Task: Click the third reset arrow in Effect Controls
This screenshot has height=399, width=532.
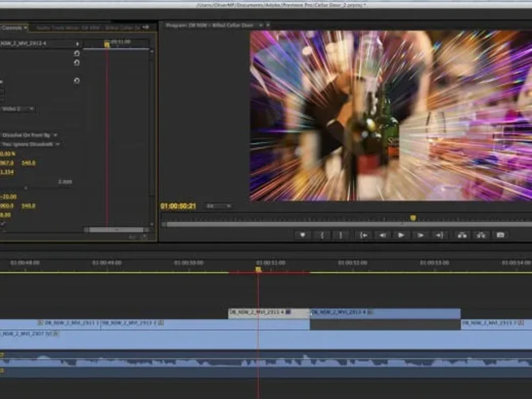Action: [77, 81]
